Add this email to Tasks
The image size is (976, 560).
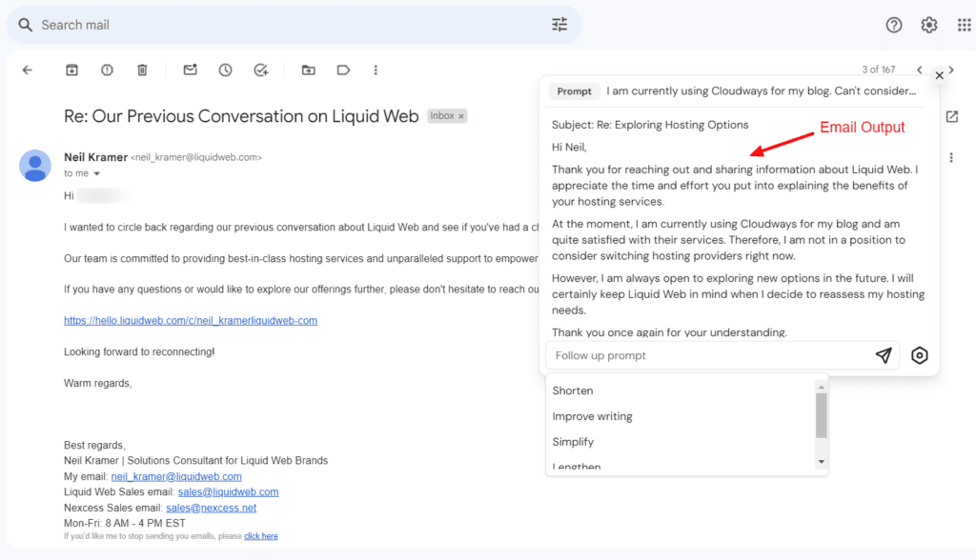261,70
